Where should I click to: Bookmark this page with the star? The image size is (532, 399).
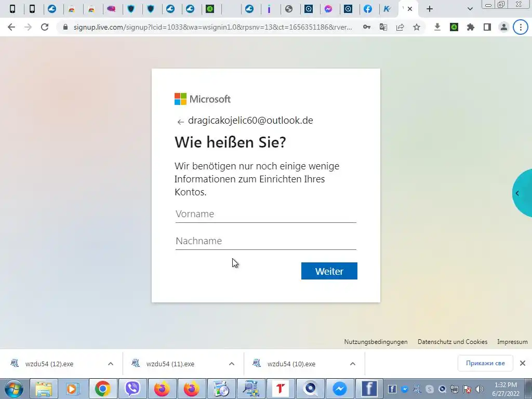point(417,27)
